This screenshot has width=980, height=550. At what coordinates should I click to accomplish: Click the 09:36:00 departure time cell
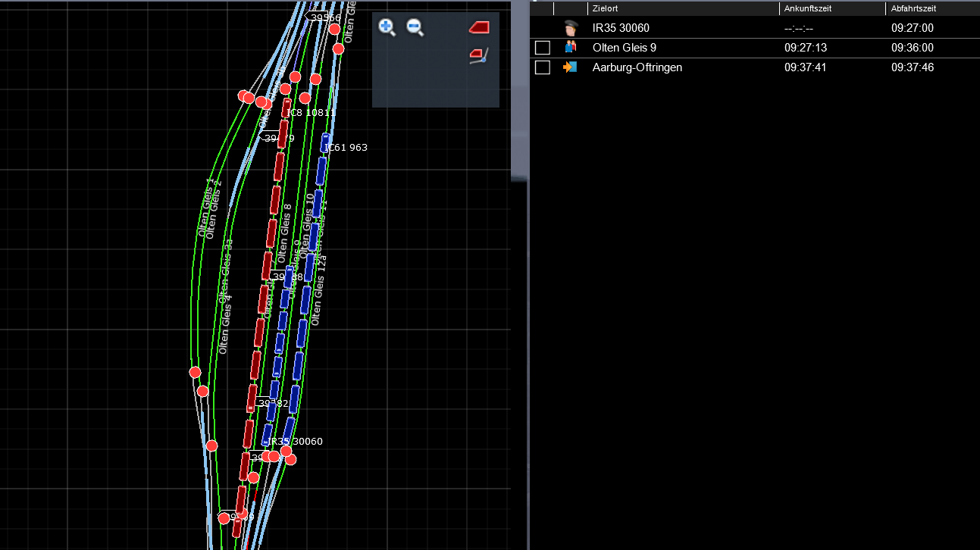click(x=912, y=48)
